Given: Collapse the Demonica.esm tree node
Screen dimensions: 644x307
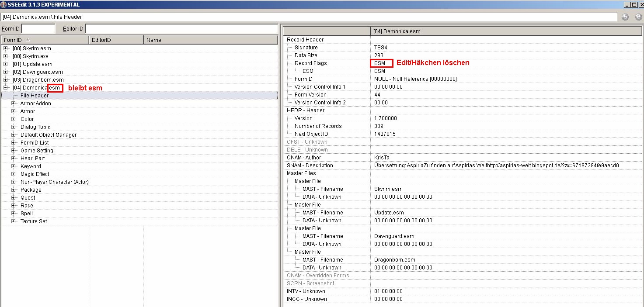Looking at the screenshot, I should click(6, 88).
